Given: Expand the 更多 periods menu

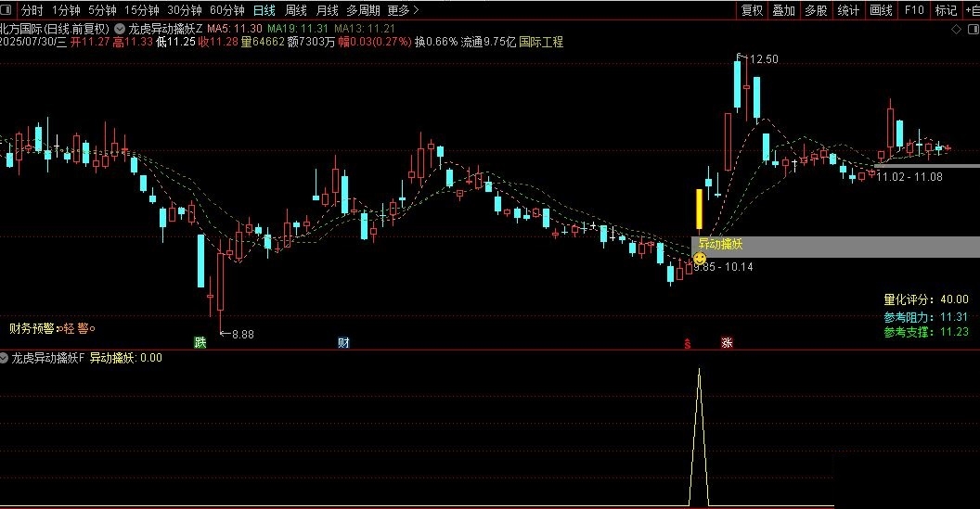Looking at the screenshot, I should pos(403,10).
